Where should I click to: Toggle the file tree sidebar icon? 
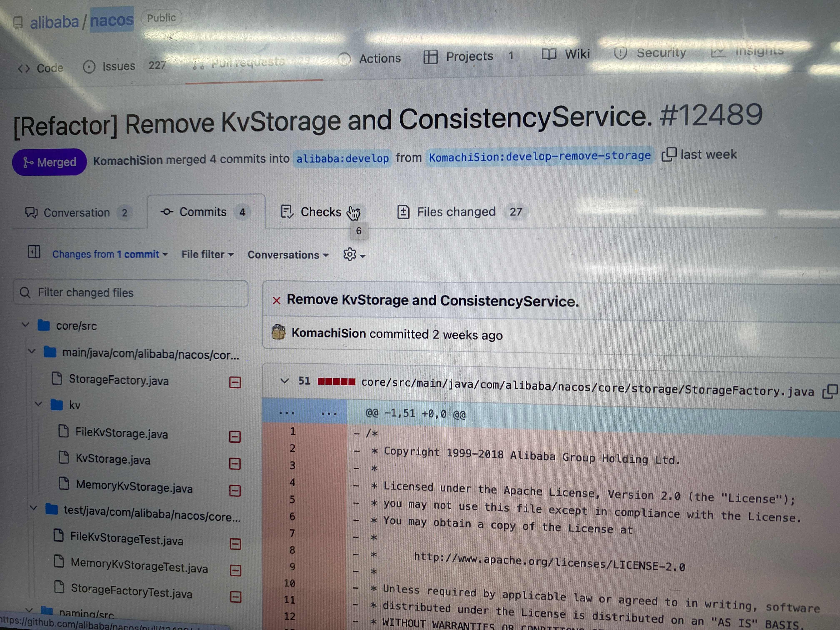click(34, 252)
